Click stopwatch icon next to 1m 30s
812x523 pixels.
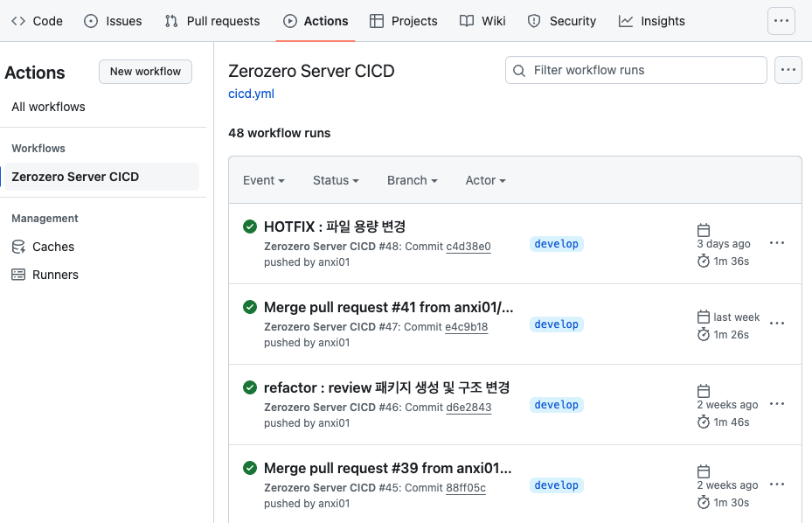[x=704, y=502]
